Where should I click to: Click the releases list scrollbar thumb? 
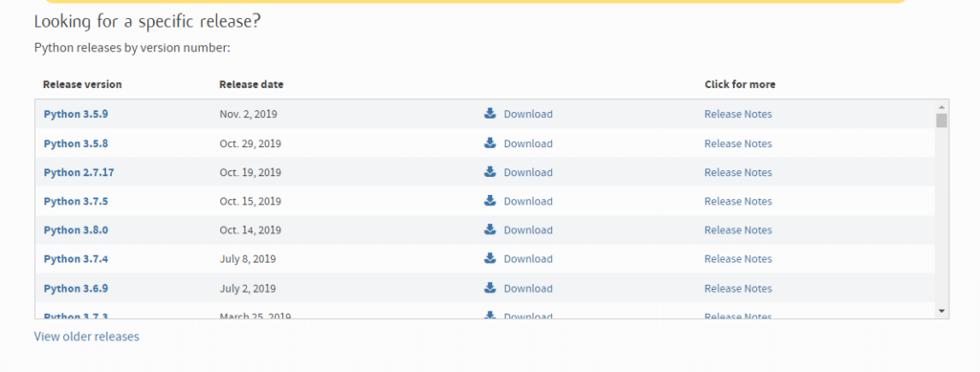pyautogui.click(x=942, y=120)
